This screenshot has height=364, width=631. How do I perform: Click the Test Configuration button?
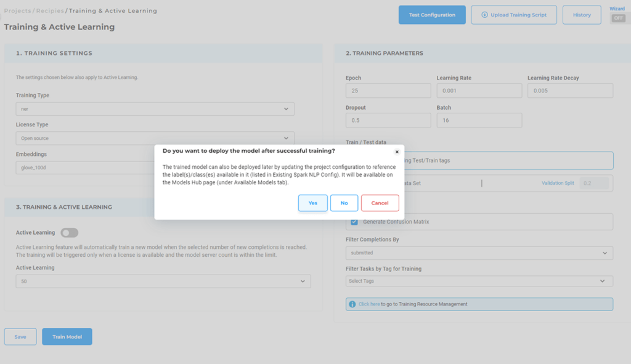[432, 15]
